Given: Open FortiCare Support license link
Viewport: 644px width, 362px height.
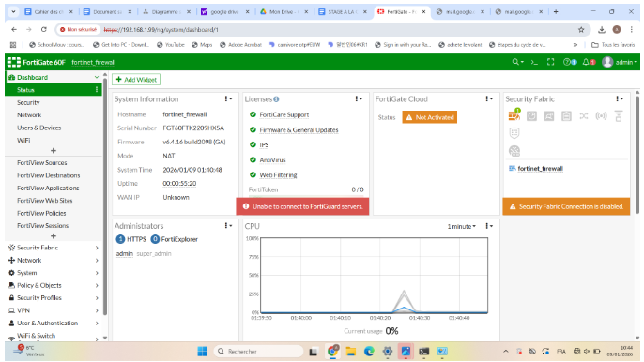Looking at the screenshot, I should coord(284,115).
